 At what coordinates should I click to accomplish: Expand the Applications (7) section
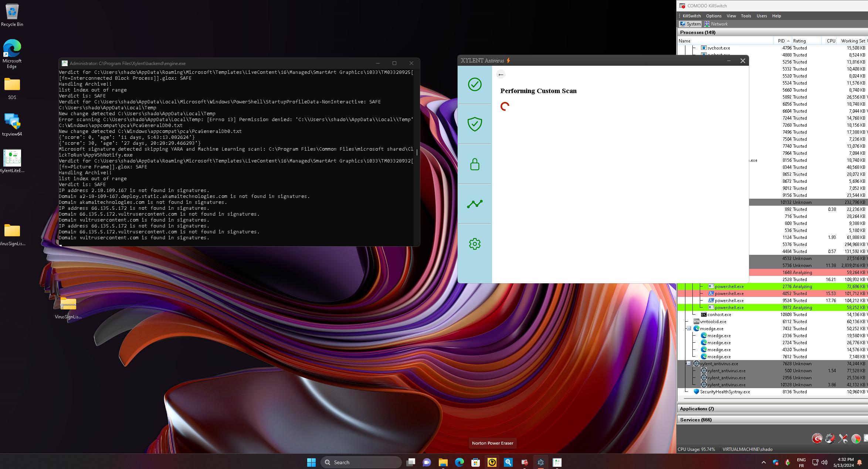pos(697,408)
